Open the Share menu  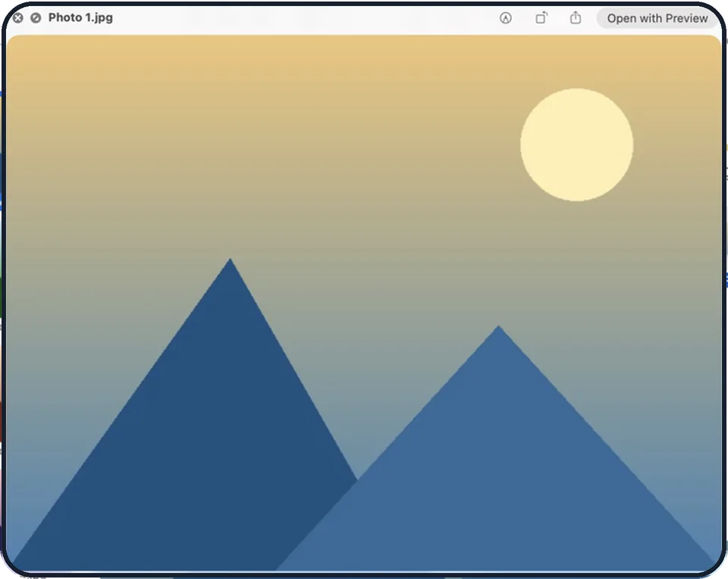click(576, 17)
